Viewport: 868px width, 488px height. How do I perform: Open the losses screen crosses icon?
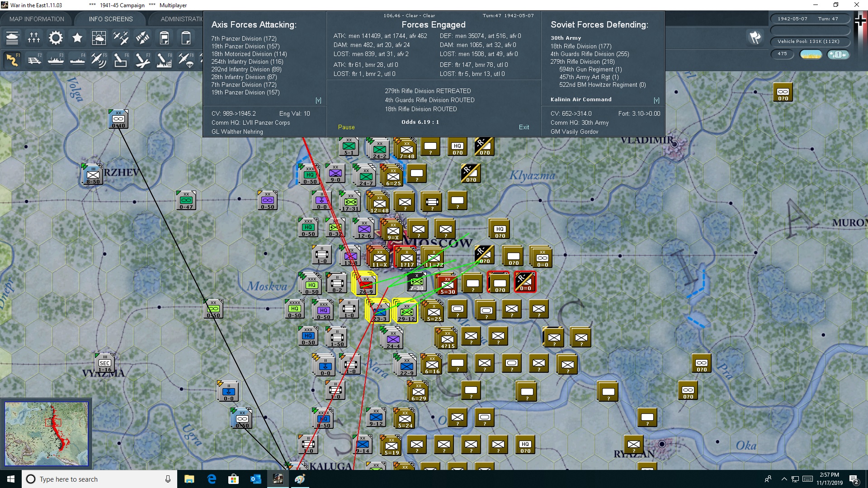(x=34, y=38)
